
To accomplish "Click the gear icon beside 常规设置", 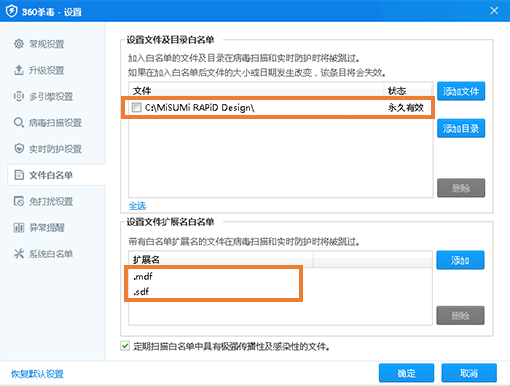I will 19,44.
